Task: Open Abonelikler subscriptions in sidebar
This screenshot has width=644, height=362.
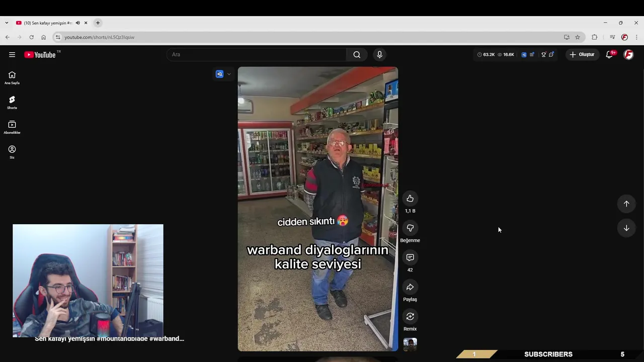Action: 12,127
